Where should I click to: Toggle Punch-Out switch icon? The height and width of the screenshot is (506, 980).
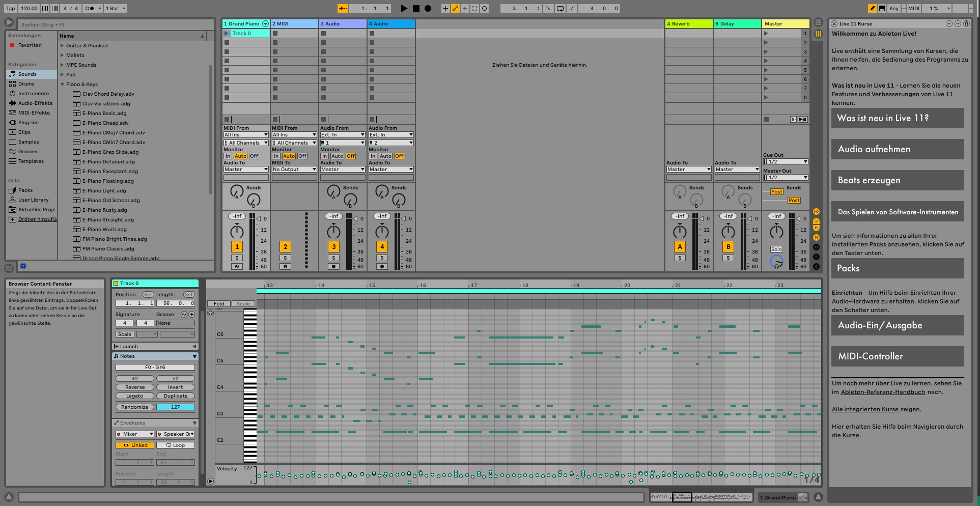pyautogui.click(x=572, y=8)
